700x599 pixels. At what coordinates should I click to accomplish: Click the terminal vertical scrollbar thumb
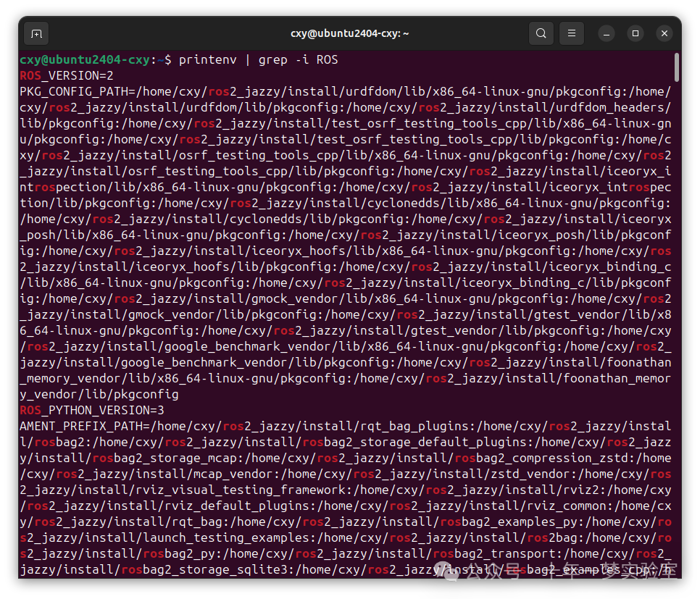tap(677, 67)
